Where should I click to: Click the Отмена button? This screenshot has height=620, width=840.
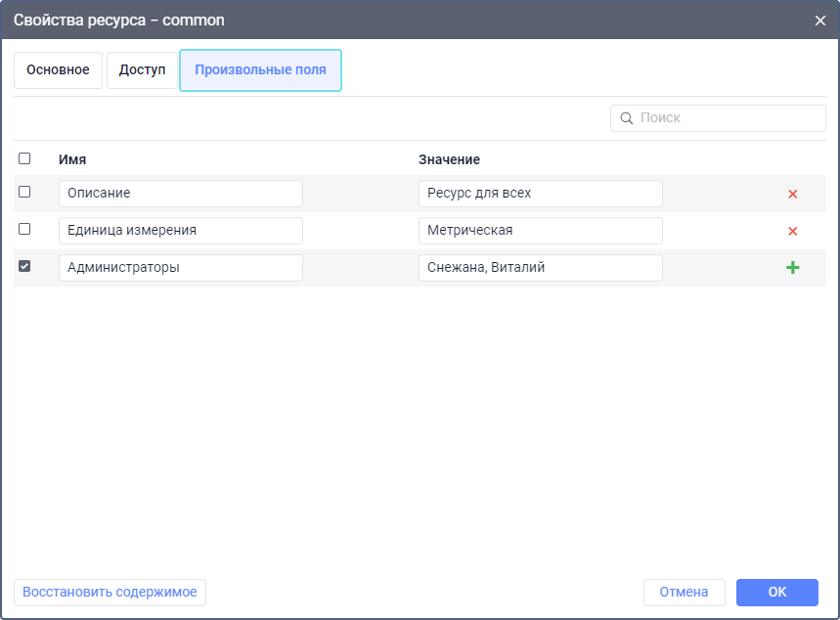tap(684, 593)
